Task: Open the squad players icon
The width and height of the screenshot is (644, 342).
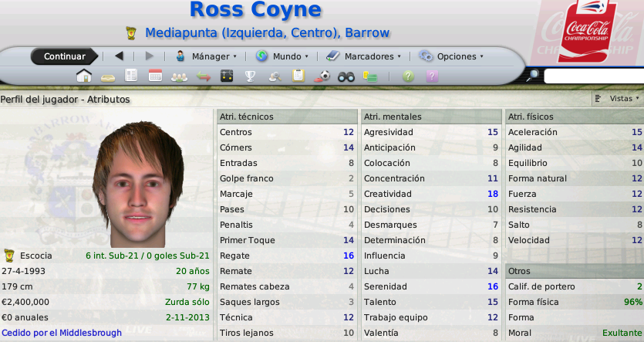Action: tap(179, 77)
